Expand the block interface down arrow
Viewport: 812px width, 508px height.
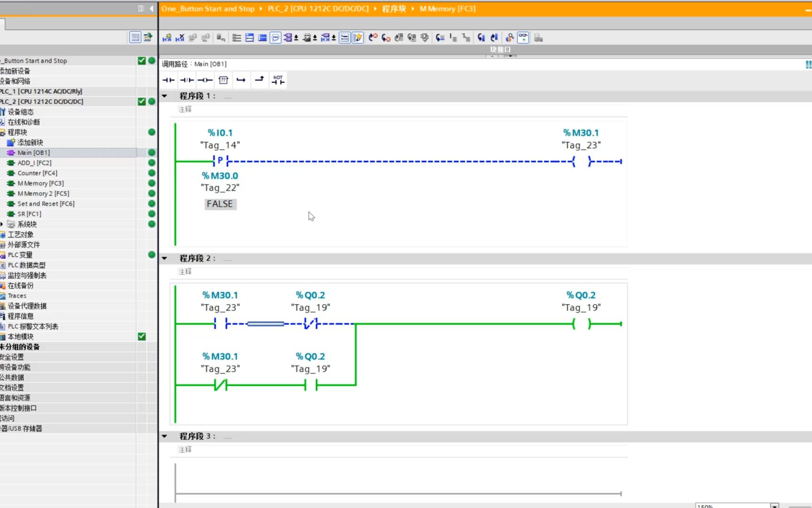pyautogui.click(x=510, y=56)
